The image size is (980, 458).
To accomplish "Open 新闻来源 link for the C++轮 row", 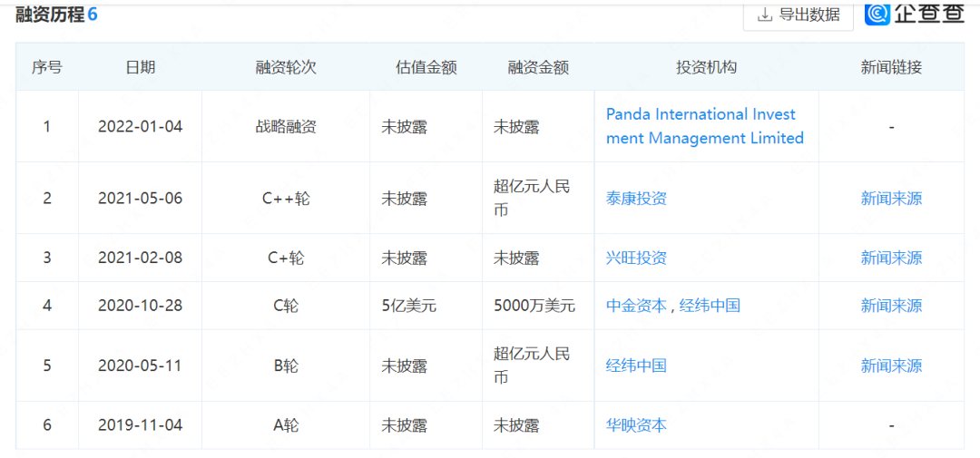I will (891, 199).
